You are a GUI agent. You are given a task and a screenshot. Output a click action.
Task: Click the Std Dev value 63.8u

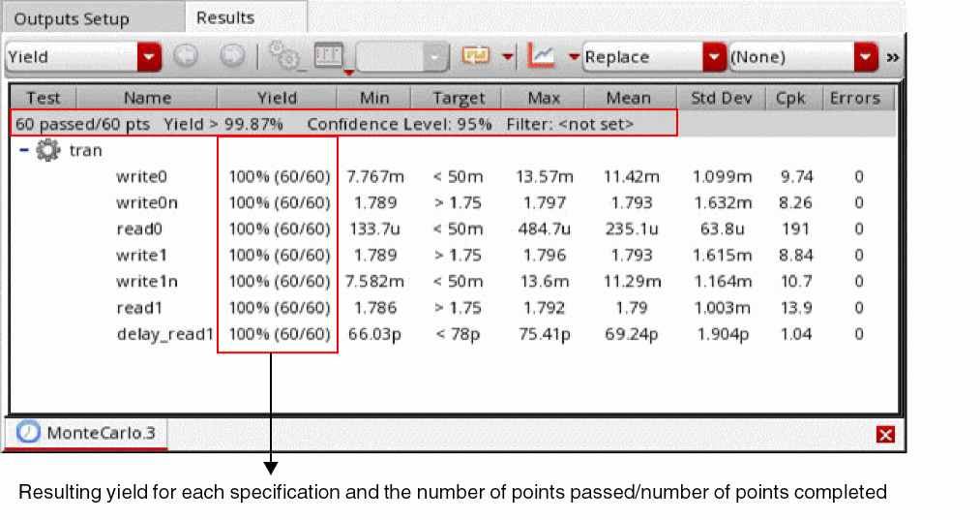pos(722,229)
